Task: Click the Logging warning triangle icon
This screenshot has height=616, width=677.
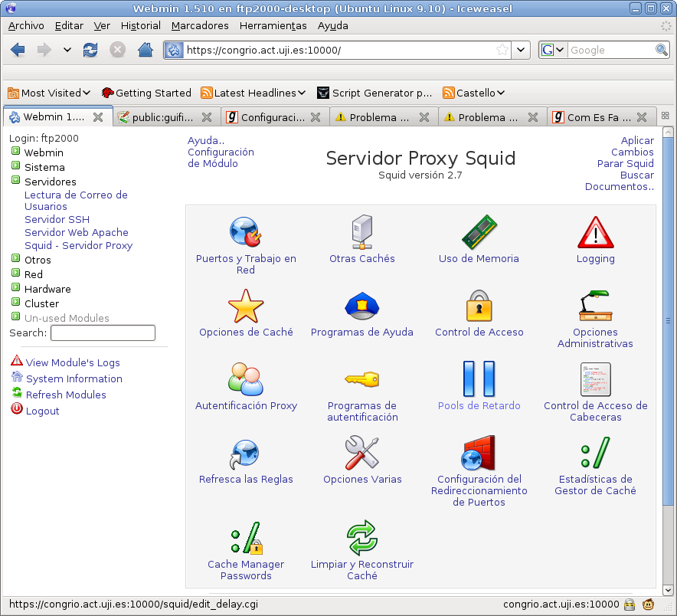Action: click(x=595, y=233)
